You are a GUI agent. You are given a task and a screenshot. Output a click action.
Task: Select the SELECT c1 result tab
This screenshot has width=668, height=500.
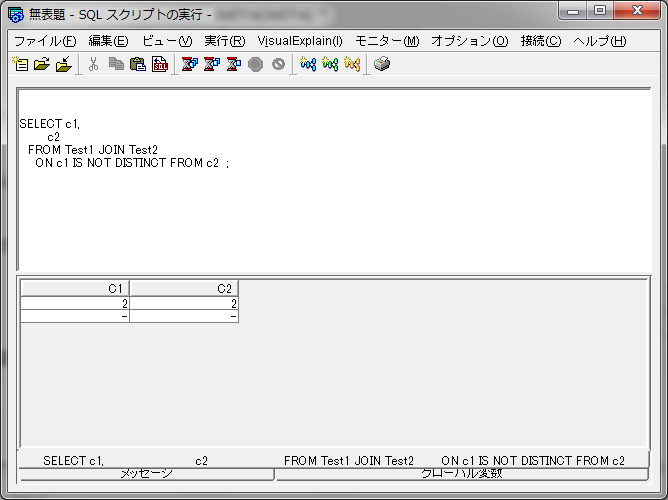334,460
